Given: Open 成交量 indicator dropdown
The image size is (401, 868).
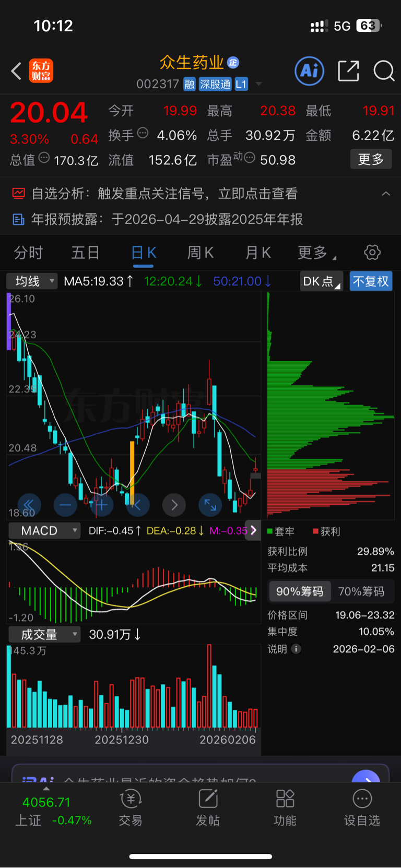Looking at the screenshot, I should pyautogui.click(x=44, y=635).
